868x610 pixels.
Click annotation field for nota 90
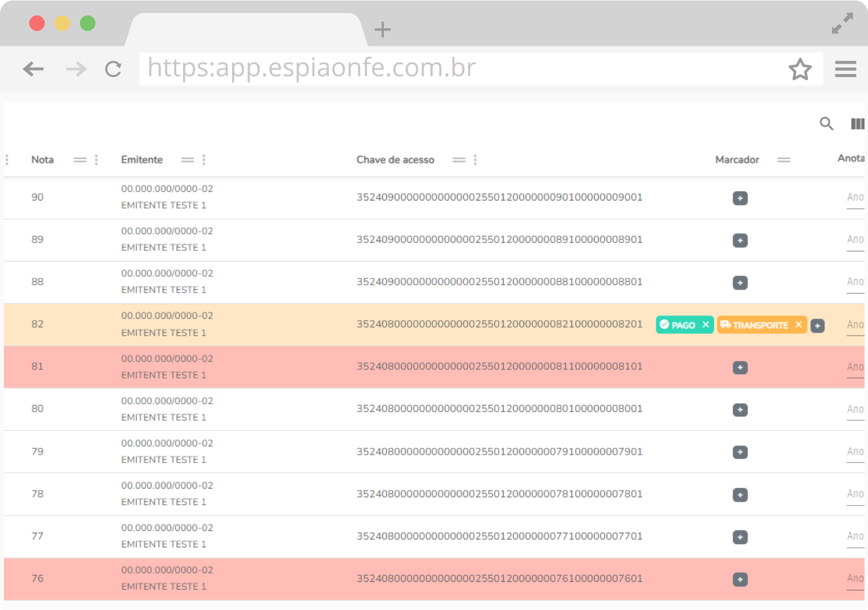pos(855,198)
